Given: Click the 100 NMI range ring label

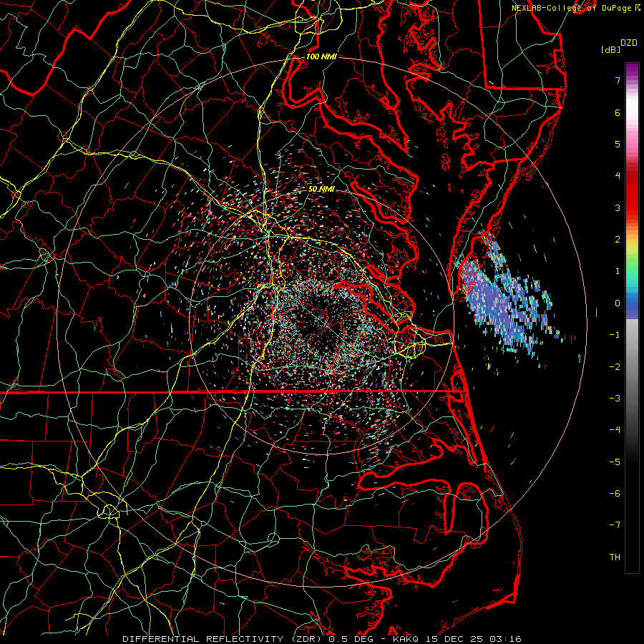Looking at the screenshot, I should 321,57.
